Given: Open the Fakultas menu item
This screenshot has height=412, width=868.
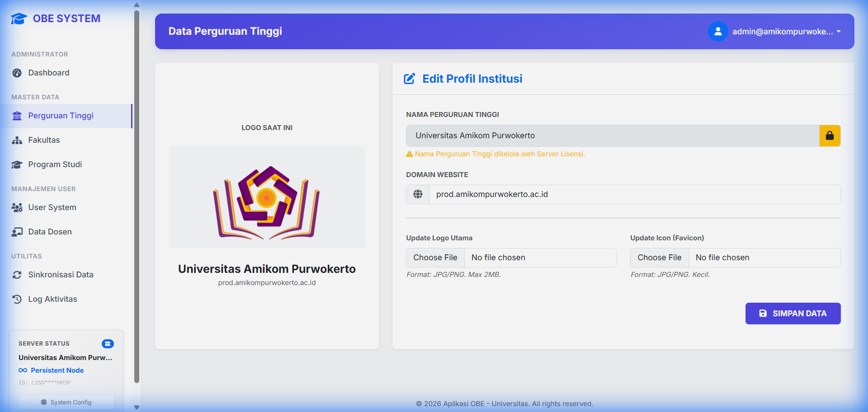Looking at the screenshot, I should (44, 140).
